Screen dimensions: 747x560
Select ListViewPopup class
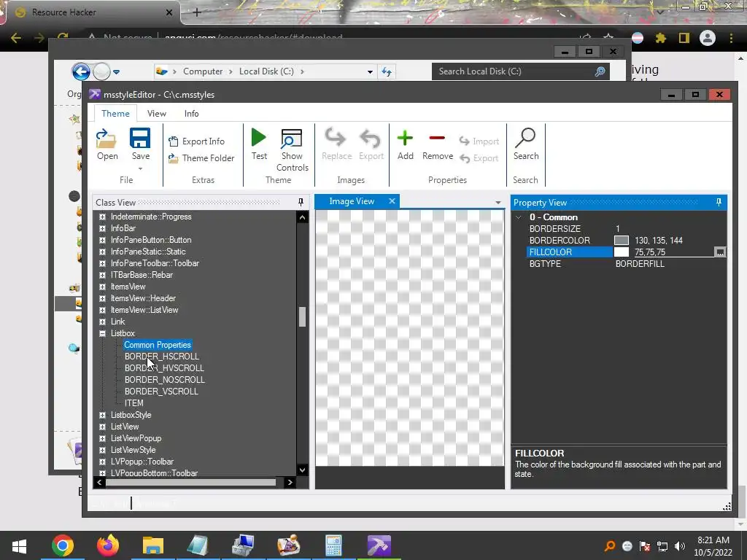[x=136, y=438]
